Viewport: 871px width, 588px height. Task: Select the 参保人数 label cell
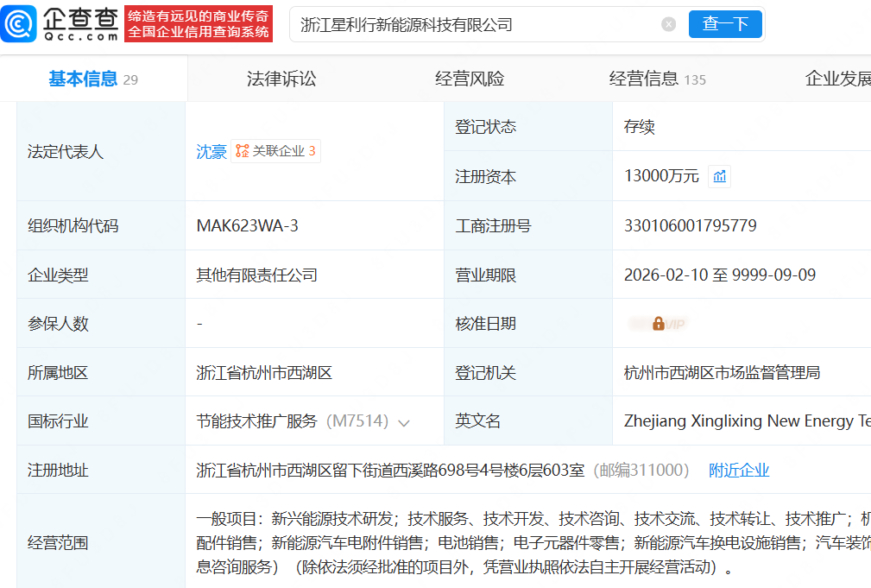[x=101, y=324]
